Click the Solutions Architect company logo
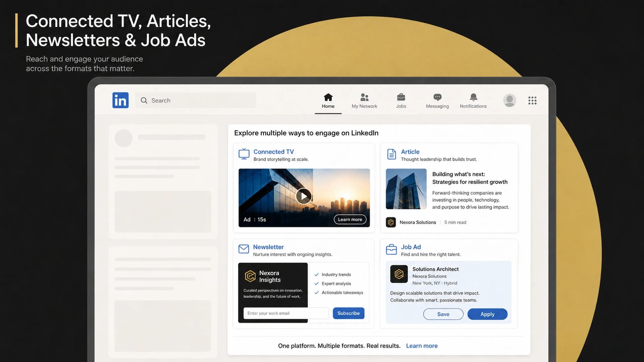The width and height of the screenshot is (644, 362). (x=399, y=274)
